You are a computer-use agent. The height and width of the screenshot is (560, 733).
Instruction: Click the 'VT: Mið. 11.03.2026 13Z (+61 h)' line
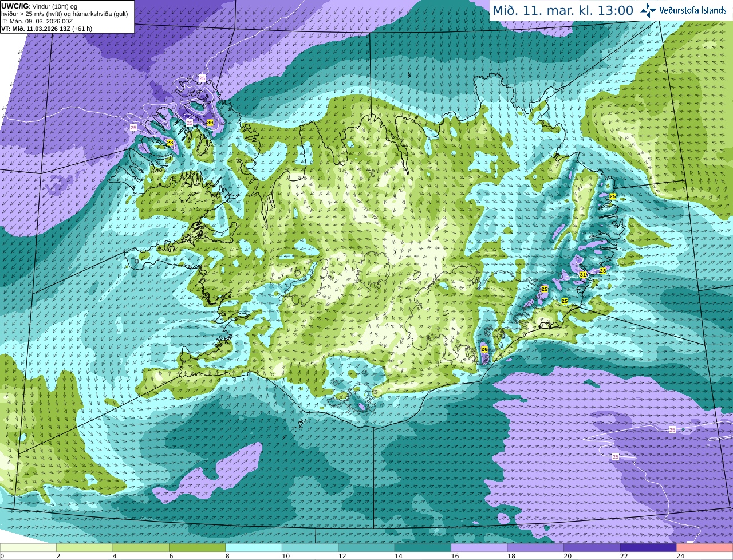coord(47,29)
